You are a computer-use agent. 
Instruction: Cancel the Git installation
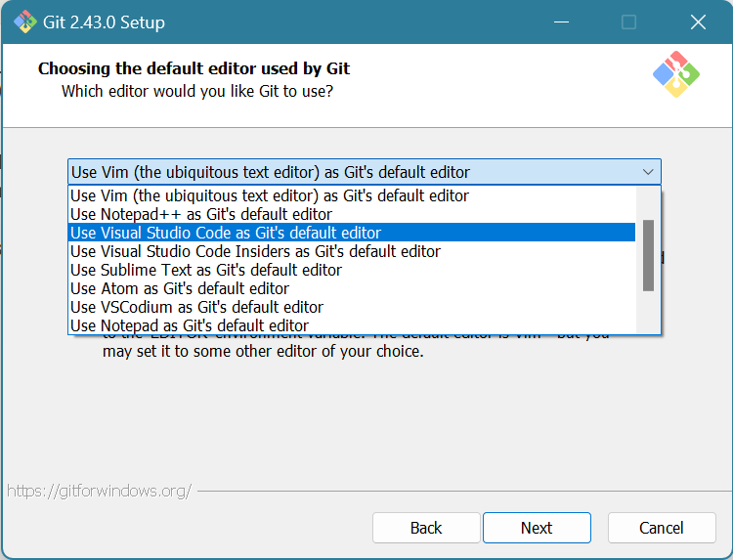(x=662, y=528)
